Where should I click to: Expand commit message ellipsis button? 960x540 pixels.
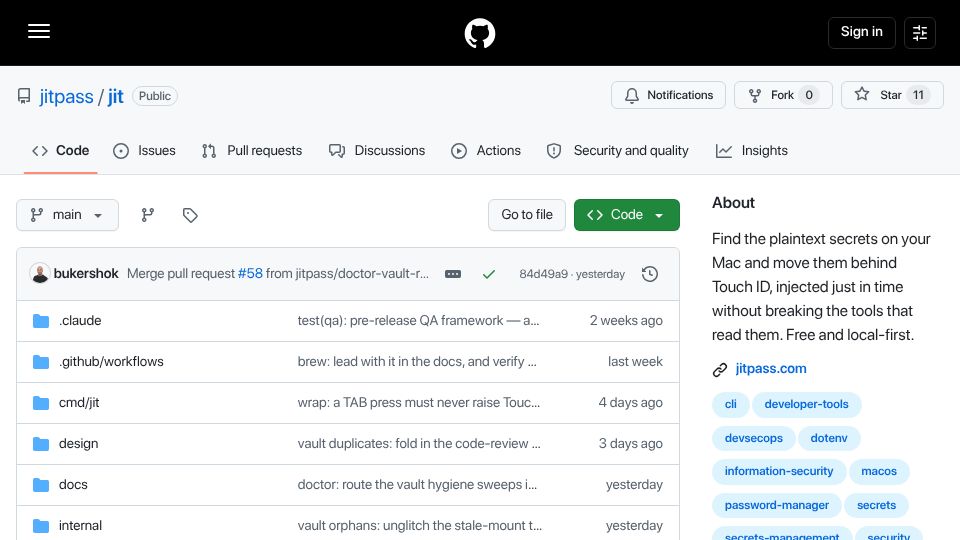pos(453,274)
